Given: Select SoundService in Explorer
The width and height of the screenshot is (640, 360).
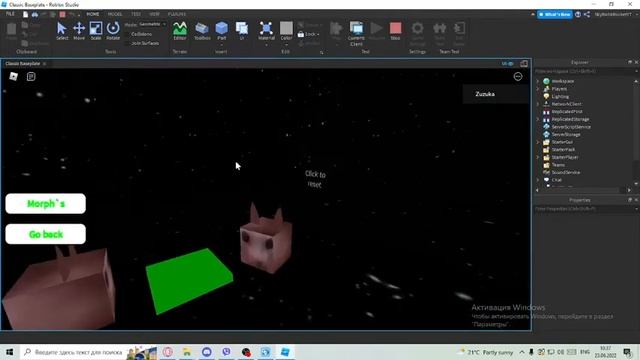Looking at the screenshot, I should tap(565, 172).
